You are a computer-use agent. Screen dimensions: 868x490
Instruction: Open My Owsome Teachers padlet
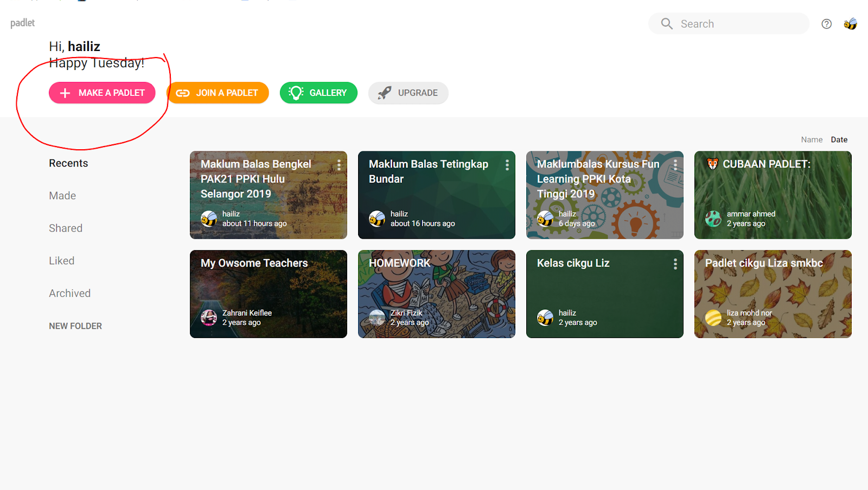click(269, 294)
